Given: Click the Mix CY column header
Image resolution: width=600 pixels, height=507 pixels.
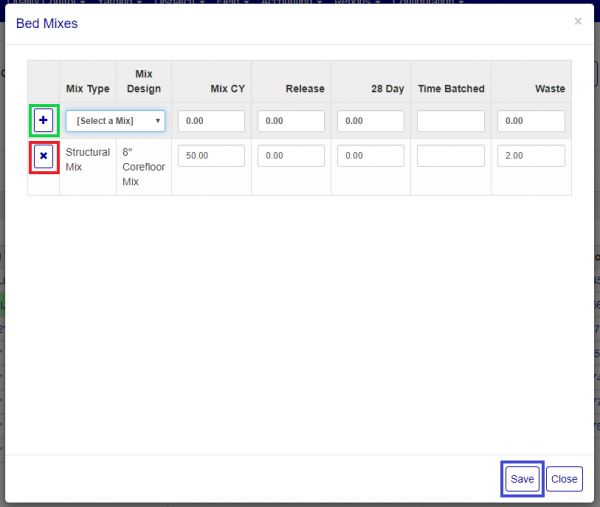Looking at the screenshot, I should click(228, 89).
